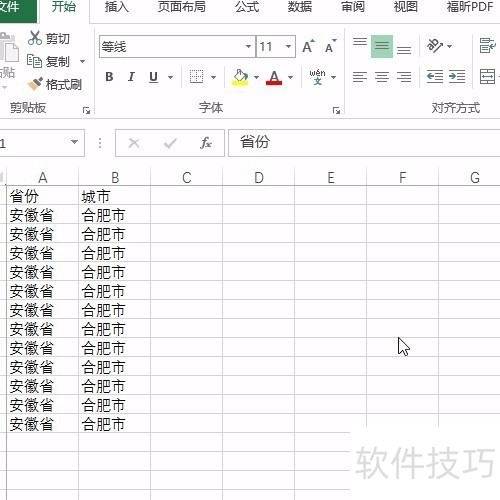Expand the phonetic guide dropdown arrow

pyautogui.click(x=333, y=77)
